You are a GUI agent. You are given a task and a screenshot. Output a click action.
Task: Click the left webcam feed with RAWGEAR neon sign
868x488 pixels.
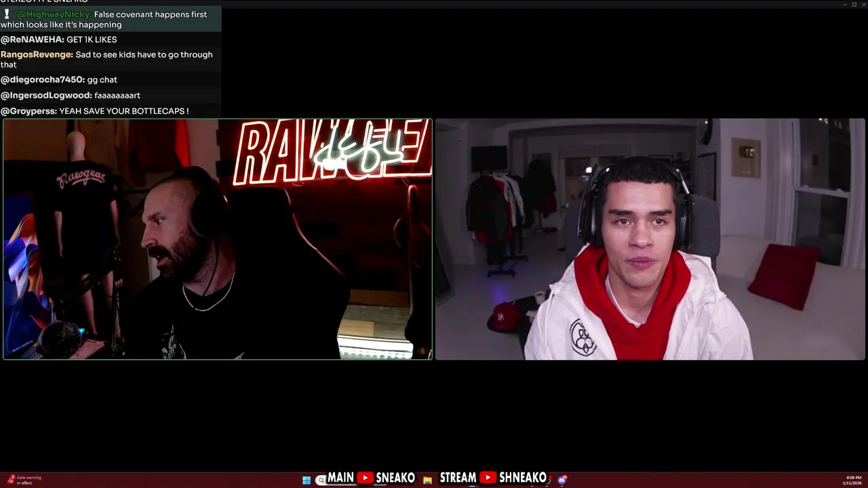pyautogui.click(x=218, y=239)
